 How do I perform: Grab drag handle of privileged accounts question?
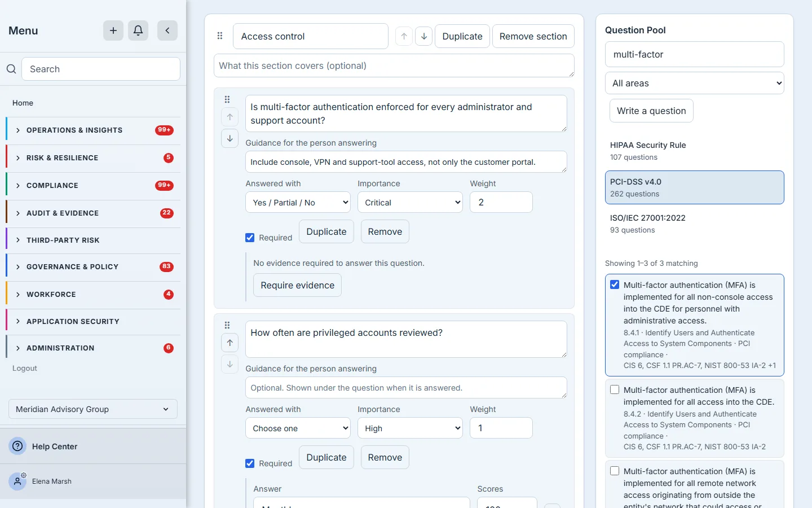point(227,326)
